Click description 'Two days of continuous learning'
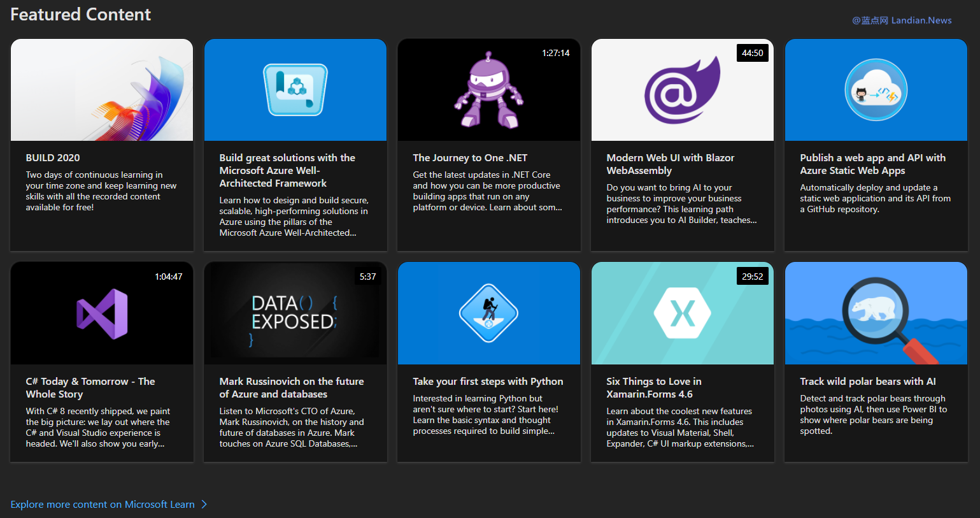Viewport: 980px width, 518px height. pos(101,191)
